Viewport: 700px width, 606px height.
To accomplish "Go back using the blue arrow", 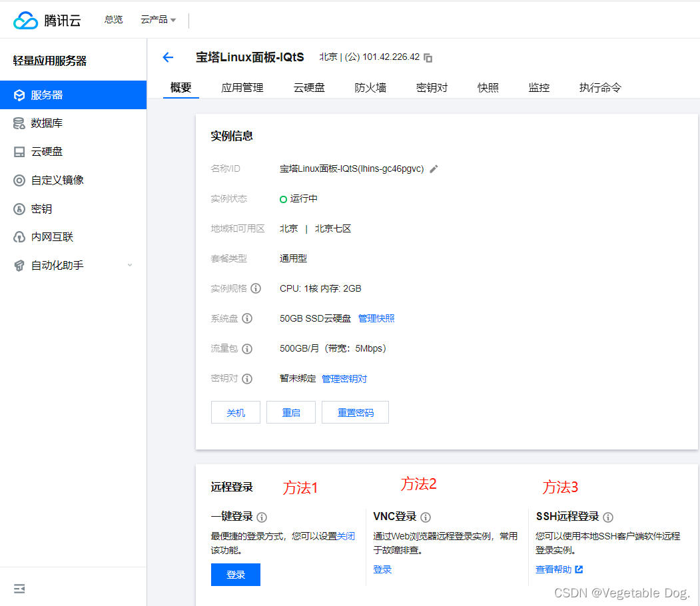I will tap(168, 57).
